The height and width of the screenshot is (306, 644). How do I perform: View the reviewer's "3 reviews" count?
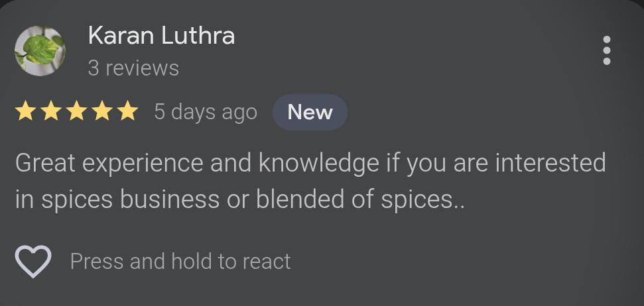133,68
